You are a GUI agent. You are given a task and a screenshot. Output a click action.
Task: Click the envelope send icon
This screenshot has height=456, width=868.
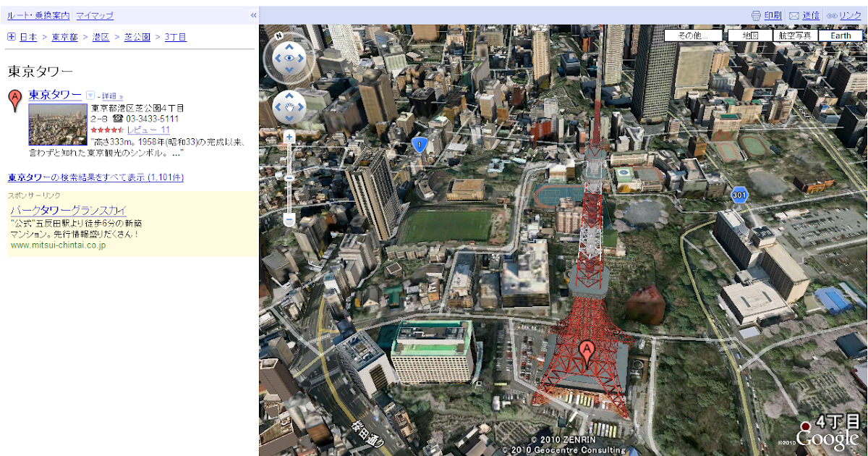(x=793, y=15)
